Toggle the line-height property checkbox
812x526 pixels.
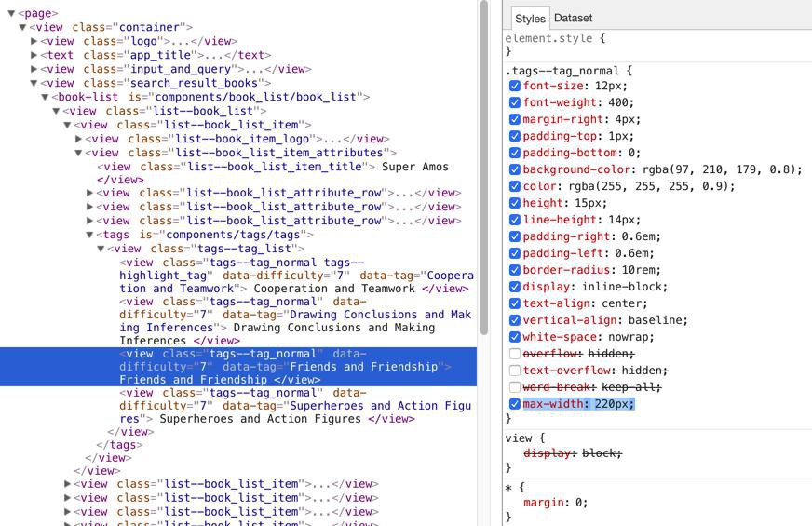515,220
